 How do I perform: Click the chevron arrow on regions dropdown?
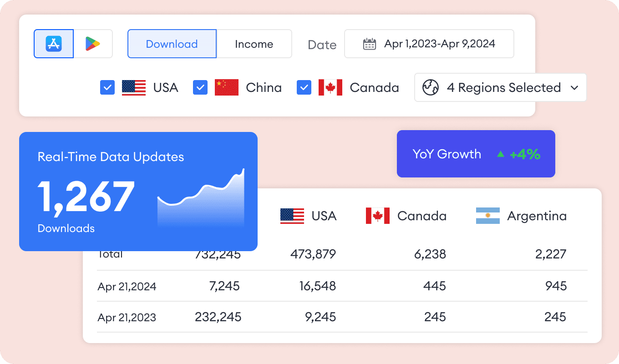(574, 87)
